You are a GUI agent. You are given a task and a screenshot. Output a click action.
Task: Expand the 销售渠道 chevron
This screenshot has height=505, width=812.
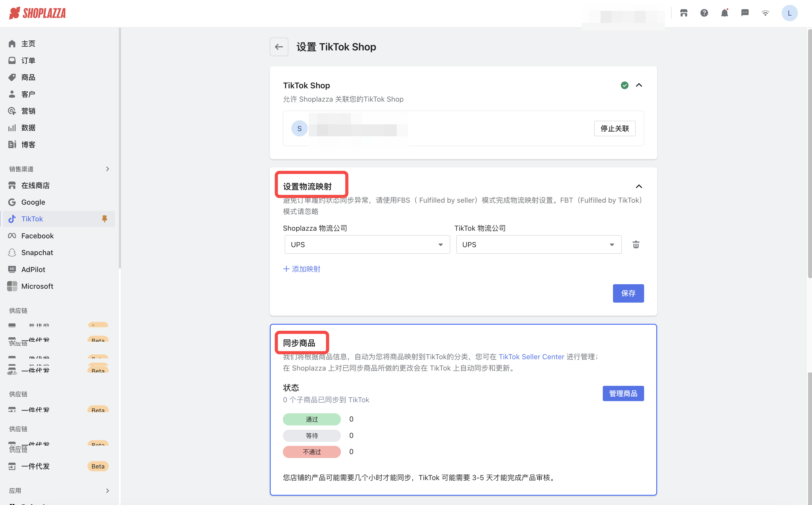(108, 169)
